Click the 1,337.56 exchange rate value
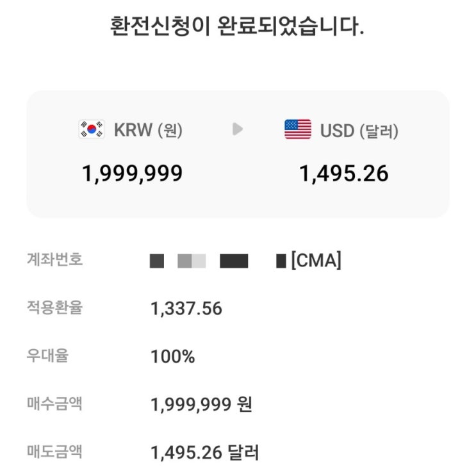 [186, 309]
